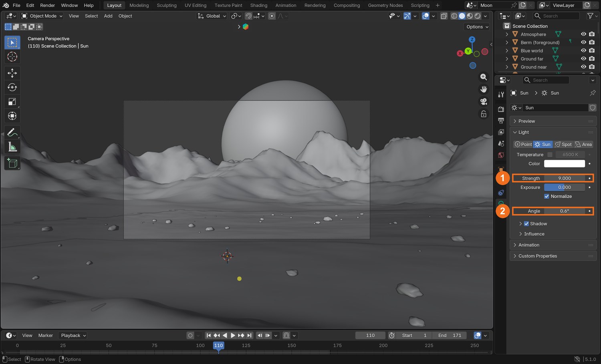Toggle the Normalize checkbox
The image size is (601, 364).
(x=547, y=196)
